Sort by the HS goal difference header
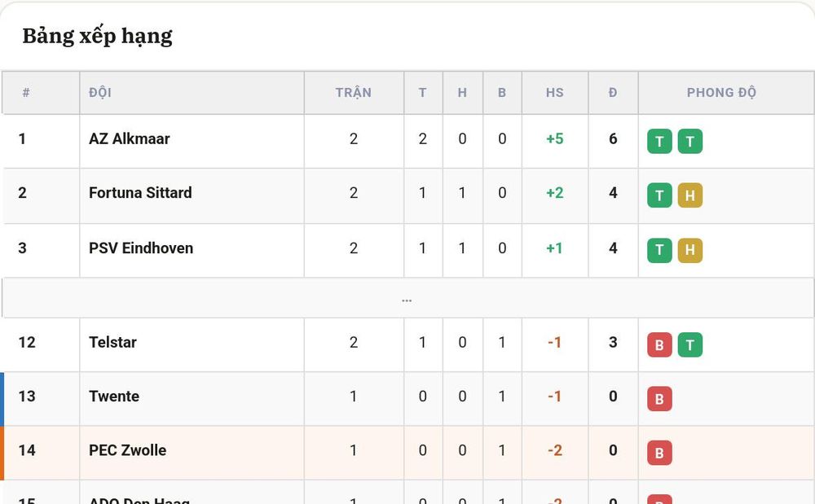Viewport: 815px width, 504px height. coord(554,93)
